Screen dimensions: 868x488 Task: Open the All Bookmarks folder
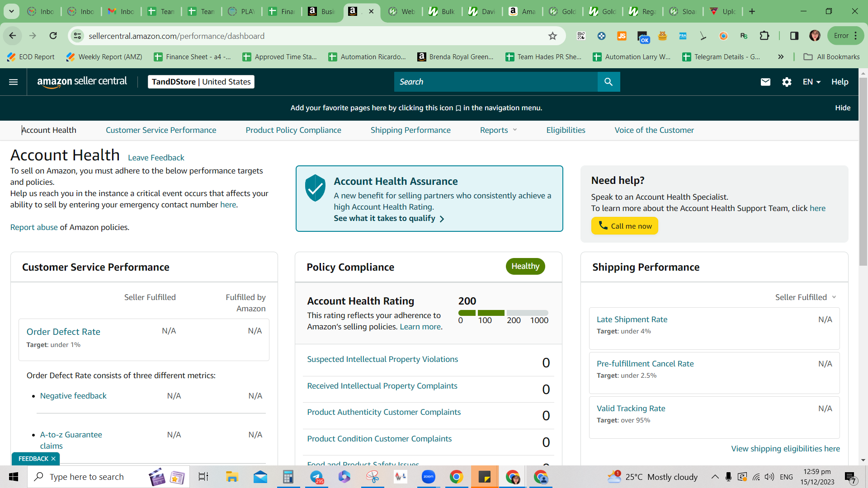coord(831,56)
